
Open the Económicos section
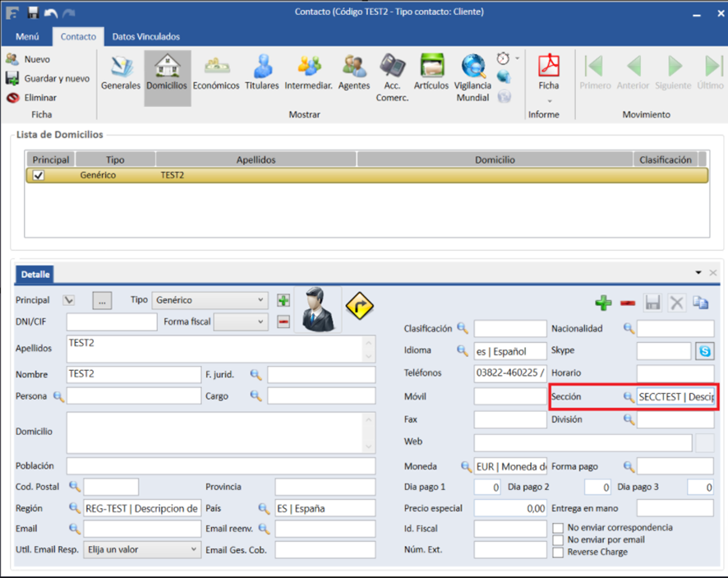(216, 72)
